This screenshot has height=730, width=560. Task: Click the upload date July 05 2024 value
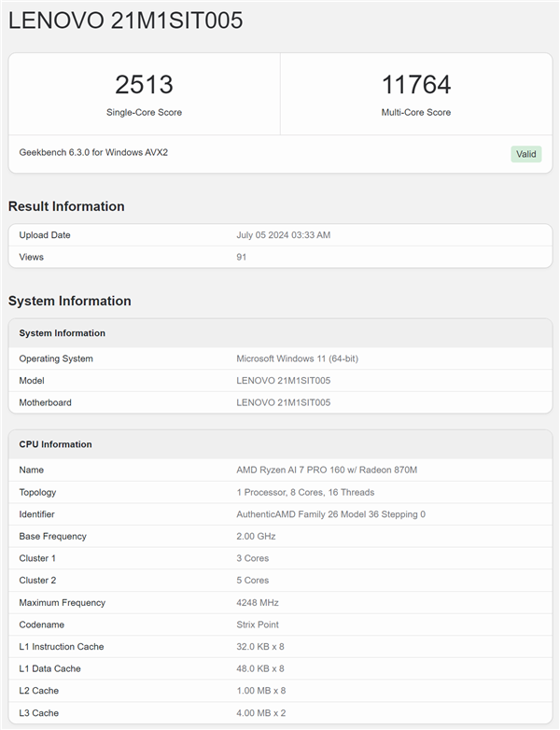pyautogui.click(x=283, y=235)
